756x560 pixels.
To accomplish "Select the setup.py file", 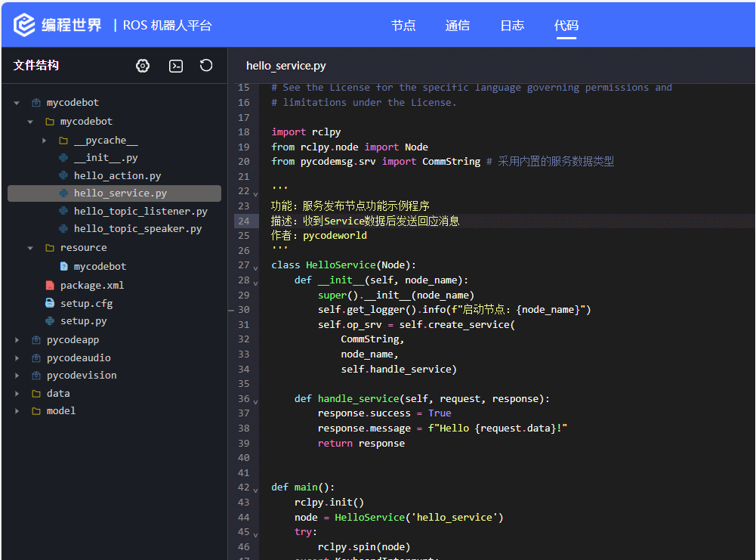I will (83, 321).
